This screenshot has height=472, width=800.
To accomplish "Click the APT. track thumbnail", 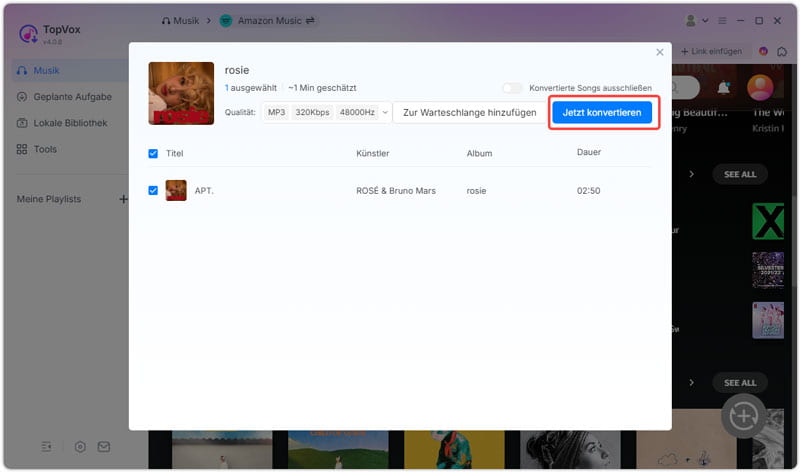I will [176, 190].
